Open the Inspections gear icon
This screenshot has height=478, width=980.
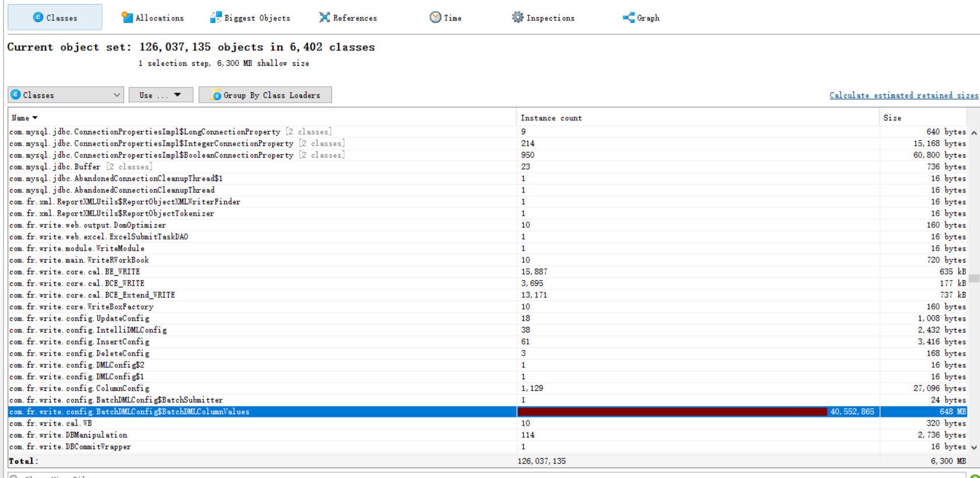[517, 17]
